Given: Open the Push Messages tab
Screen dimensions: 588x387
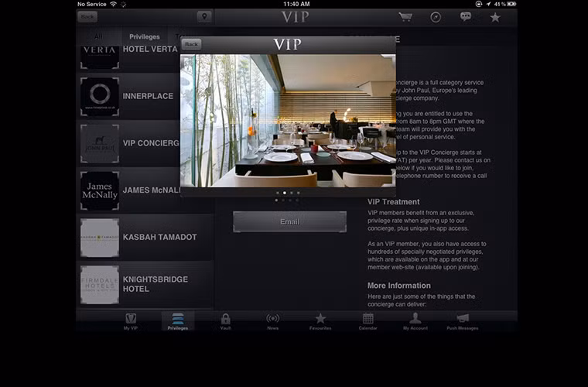Looking at the screenshot, I should pos(463,321).
